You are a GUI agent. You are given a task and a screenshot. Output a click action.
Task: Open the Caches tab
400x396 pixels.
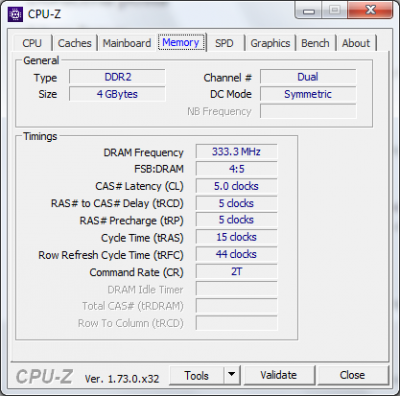click(x=74, y=43)
